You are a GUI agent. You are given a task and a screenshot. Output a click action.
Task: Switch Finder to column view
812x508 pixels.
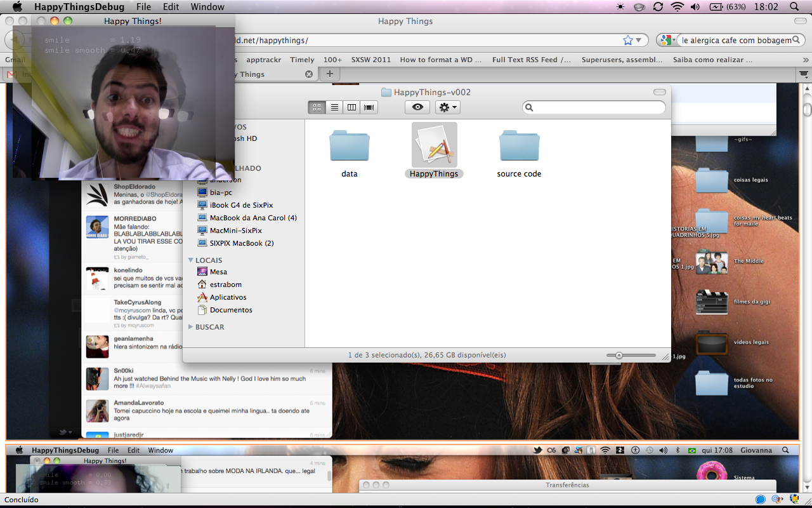351,107
